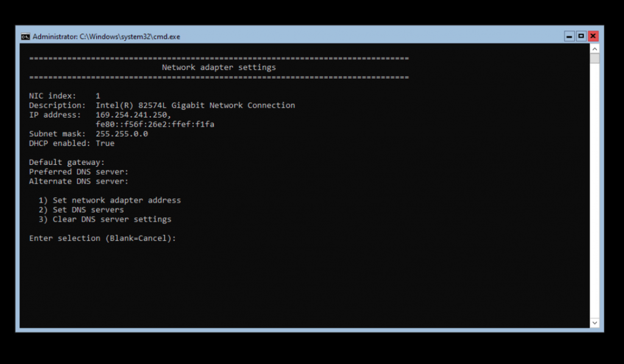
Task: Click option '1) Set network adapter address'
Action: (110, 200)
